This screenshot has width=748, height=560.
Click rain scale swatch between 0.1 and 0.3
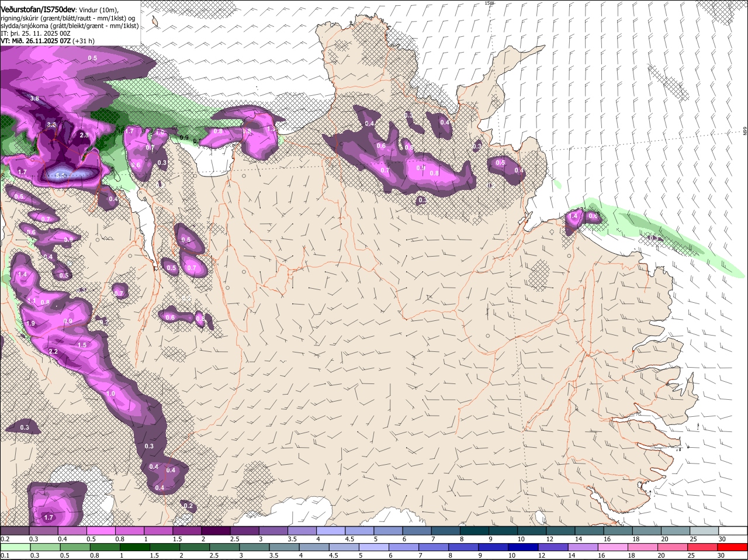point(15,547)
